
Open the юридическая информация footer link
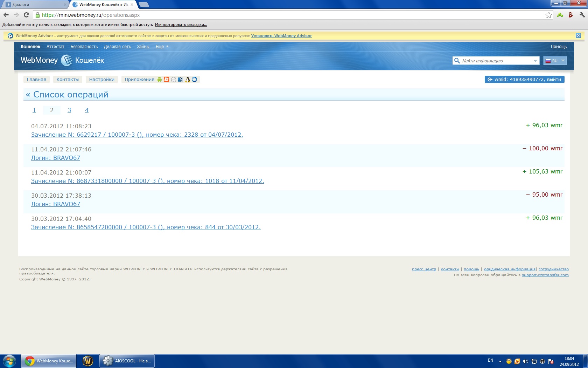[x=509, y=269]
